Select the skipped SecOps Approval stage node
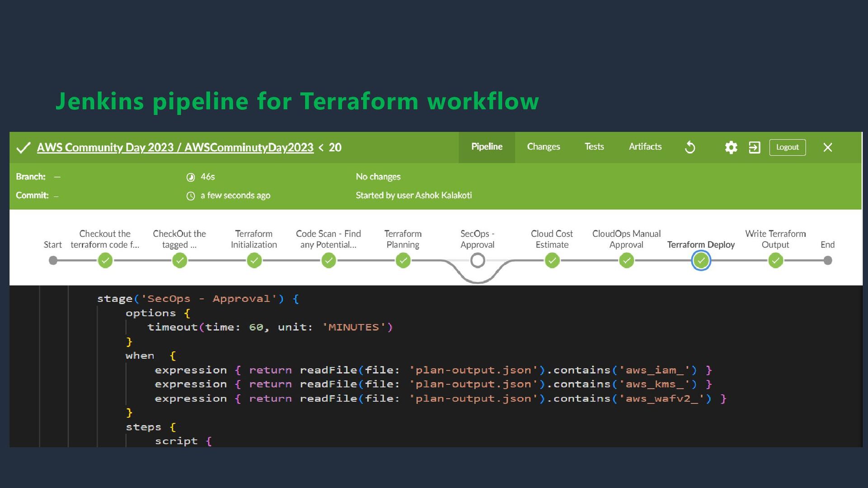 [x=477, y=261]
